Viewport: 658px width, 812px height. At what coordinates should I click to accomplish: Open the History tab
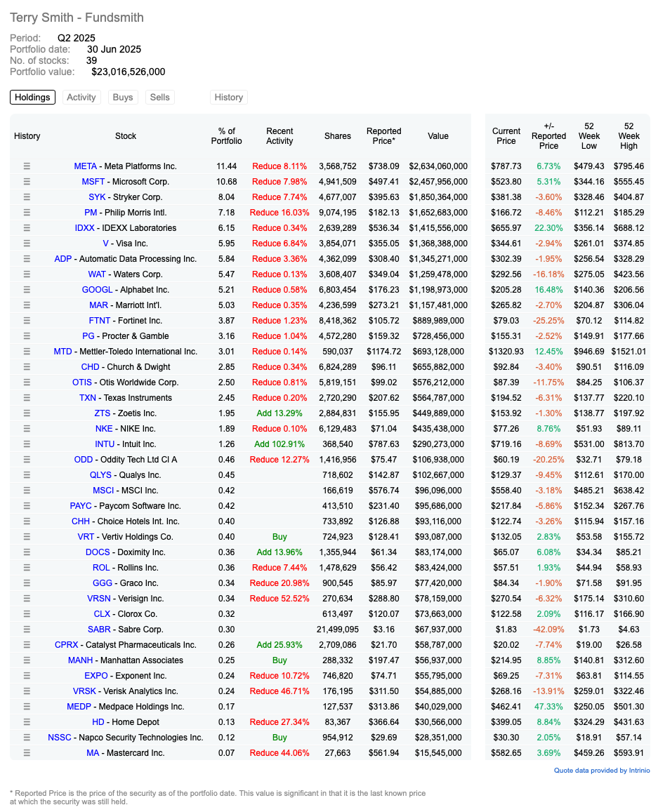(x=228, y=98)
